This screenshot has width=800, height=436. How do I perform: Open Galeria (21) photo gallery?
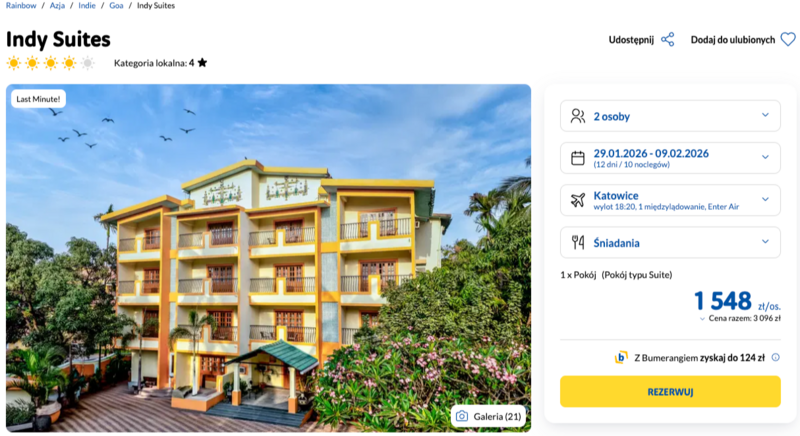[x=488, y=416]
